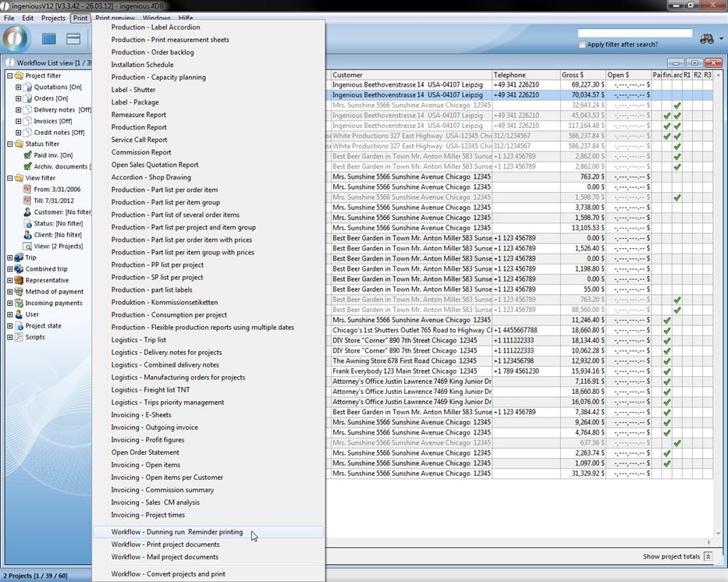
Task: Click the ingenious round logo button
Action: [16, 39]
